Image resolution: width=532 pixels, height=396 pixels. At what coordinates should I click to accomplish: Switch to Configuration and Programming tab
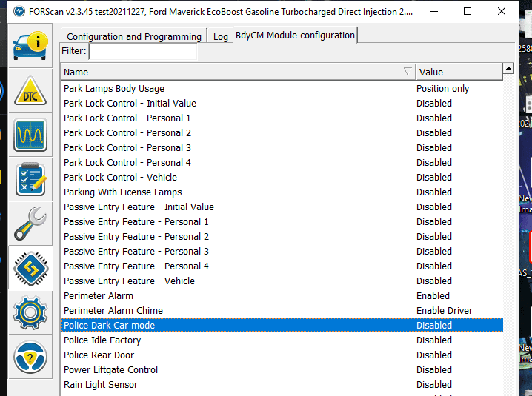[134, 36]
